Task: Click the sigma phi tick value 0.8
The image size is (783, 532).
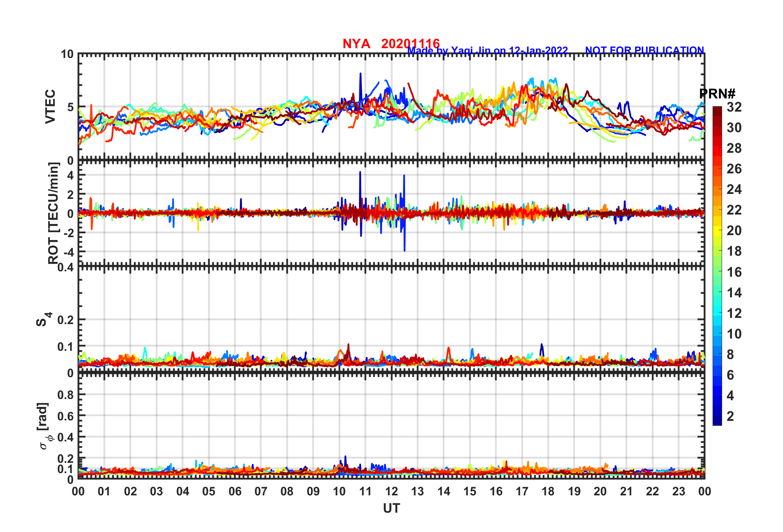Action: tap(66, 395)
